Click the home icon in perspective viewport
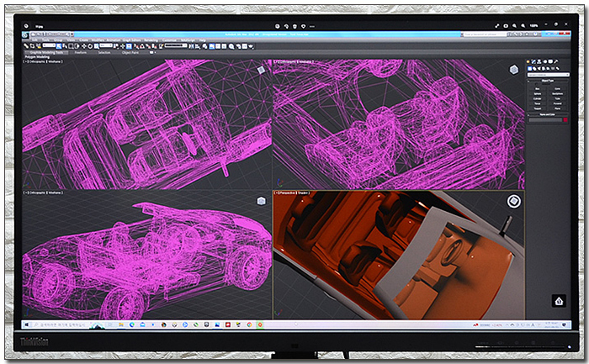This screenshot has height=364, width=589. pyautogui.click(x=558, y=301)
